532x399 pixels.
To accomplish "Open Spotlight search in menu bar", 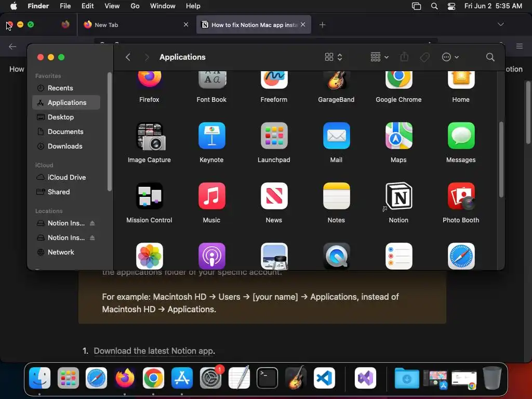I will [434, 6].
